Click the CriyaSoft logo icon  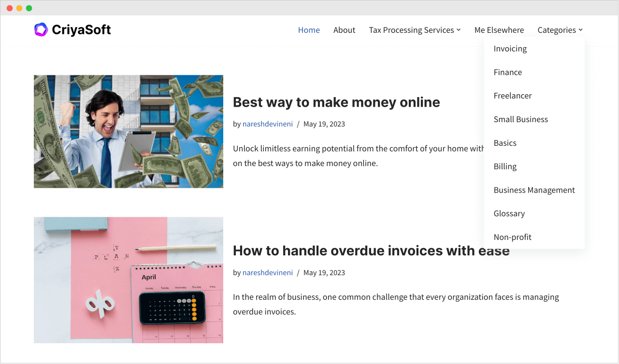coord(41,30)
